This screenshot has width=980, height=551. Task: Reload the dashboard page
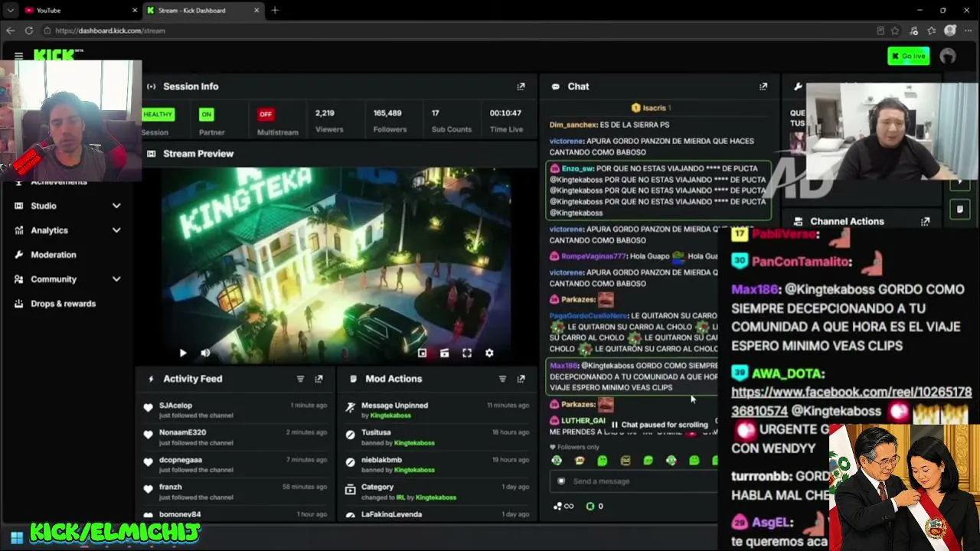click(x=29, y=31)
